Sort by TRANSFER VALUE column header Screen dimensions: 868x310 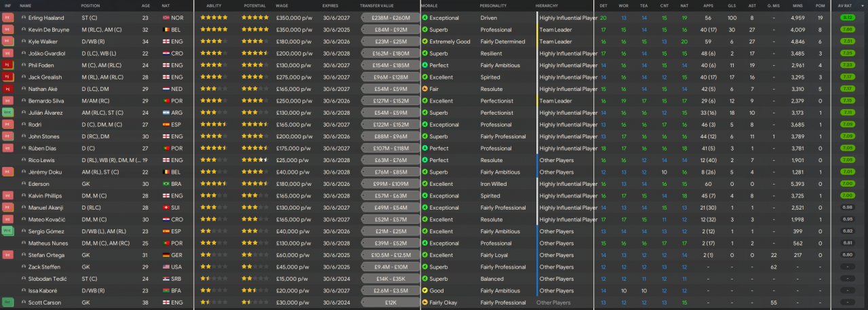coord(378,5)
